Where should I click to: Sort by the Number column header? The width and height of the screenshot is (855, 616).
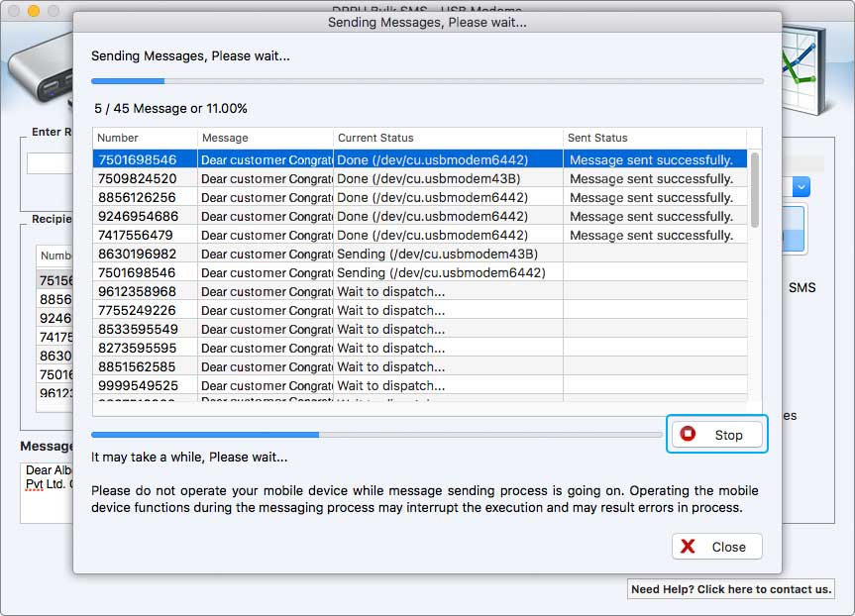coord(145,138)
